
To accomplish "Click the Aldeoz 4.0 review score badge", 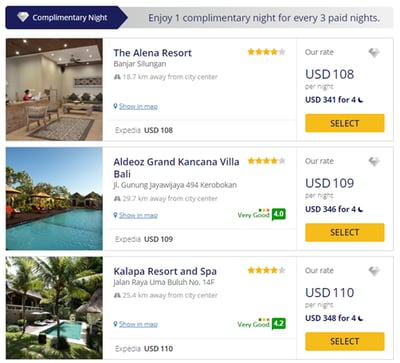I will pyautogui.click(x=278, y=214).
